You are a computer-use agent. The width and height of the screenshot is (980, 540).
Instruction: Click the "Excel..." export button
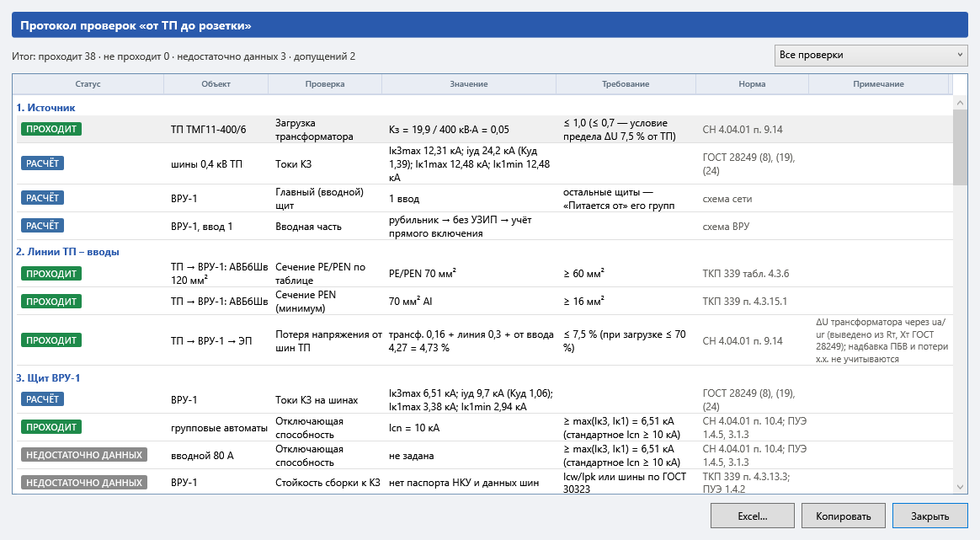pos(752,516)
